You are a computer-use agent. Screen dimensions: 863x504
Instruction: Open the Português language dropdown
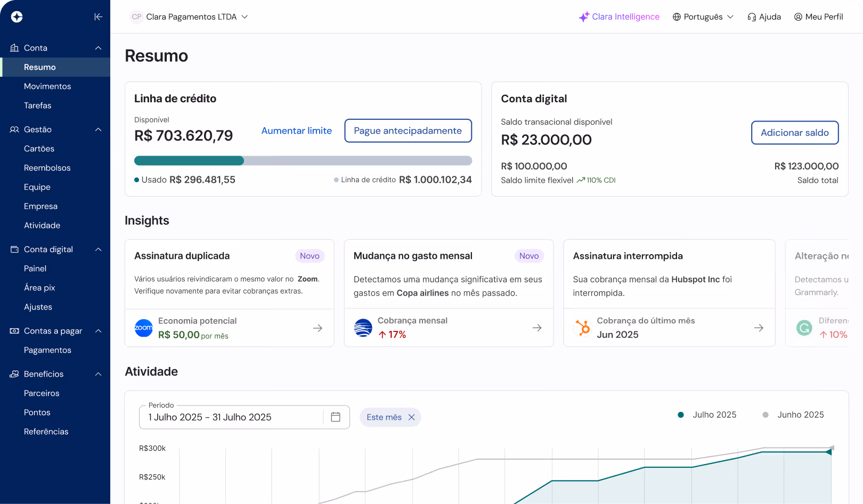(x=702, y=17)
